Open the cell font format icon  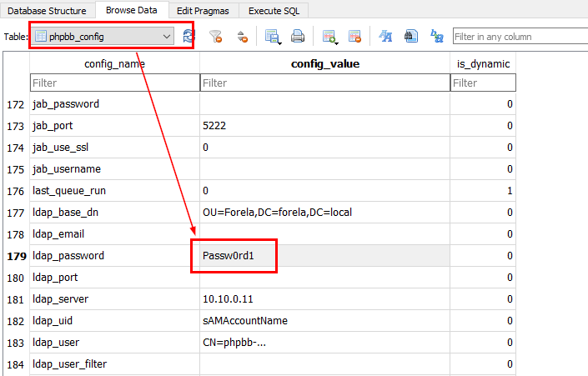385,37
